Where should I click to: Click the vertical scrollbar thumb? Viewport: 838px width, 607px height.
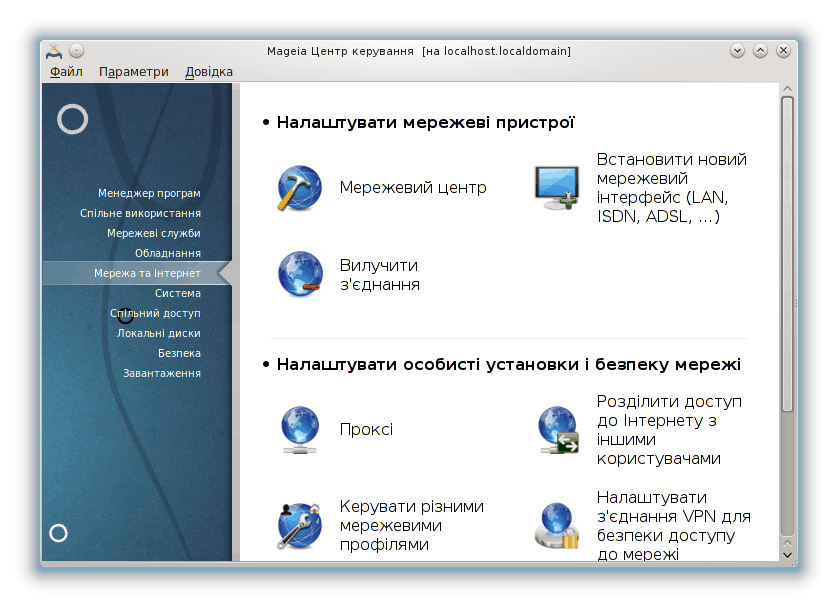[x=787, y=254]
